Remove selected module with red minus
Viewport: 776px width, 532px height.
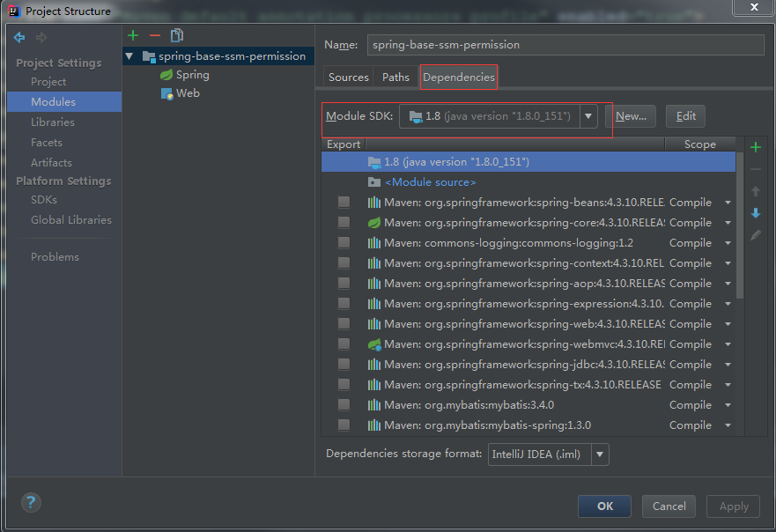155,35
